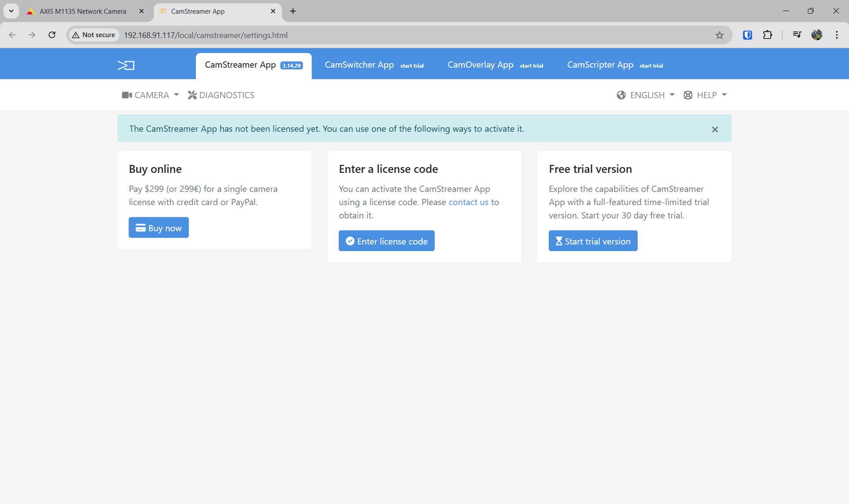Click the Enter a license code heading
Screen dimensions: 849x504
[x=388, y=169]
